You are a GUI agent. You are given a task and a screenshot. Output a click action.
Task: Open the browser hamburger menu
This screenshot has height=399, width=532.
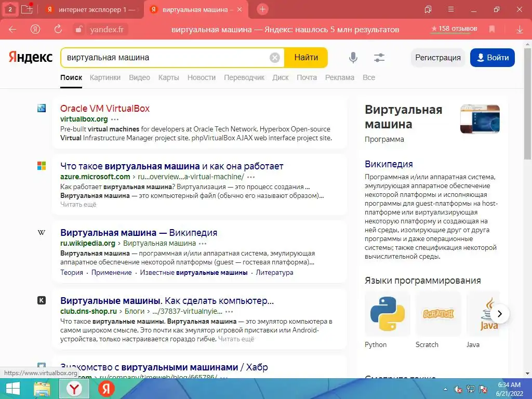[451, 9]
